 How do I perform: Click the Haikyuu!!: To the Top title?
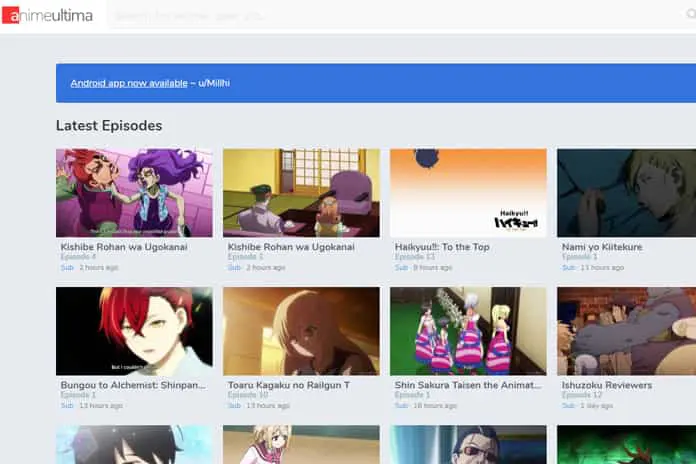click(x=442, y=247)
